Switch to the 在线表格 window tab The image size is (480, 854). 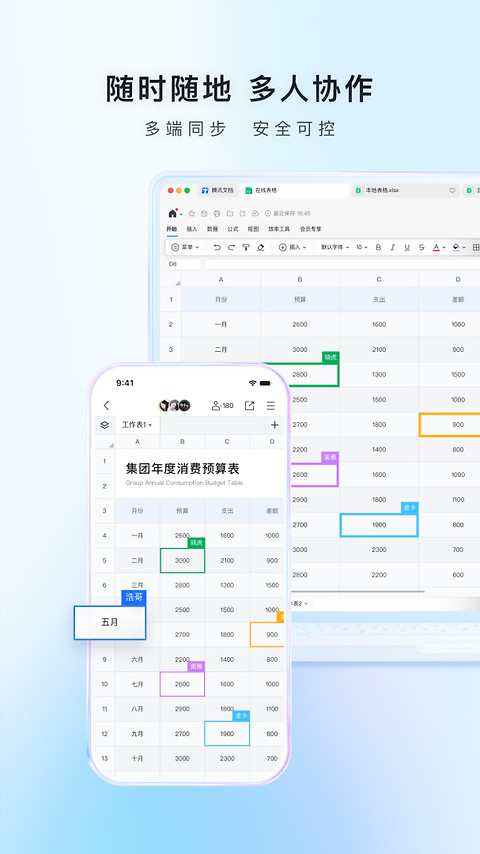point(294,190)
